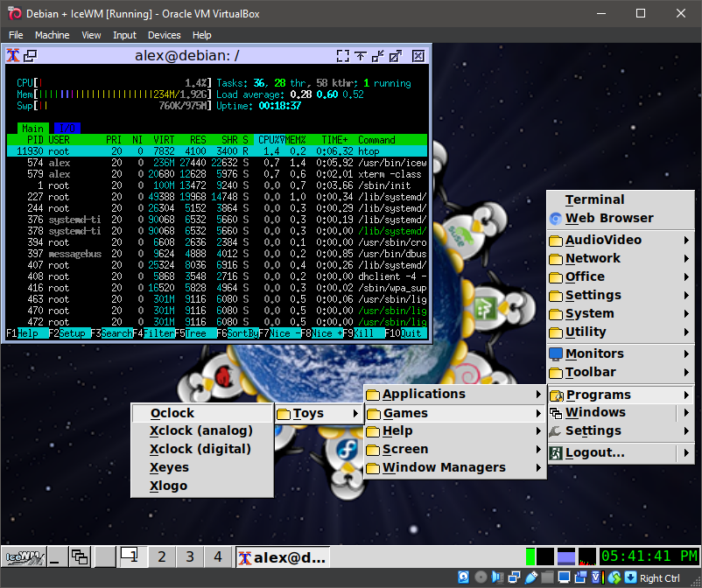Image resolution: width=702 pixels, height=588 pixels.
Task: Click the taskbar clock
Action: (649, 556)
